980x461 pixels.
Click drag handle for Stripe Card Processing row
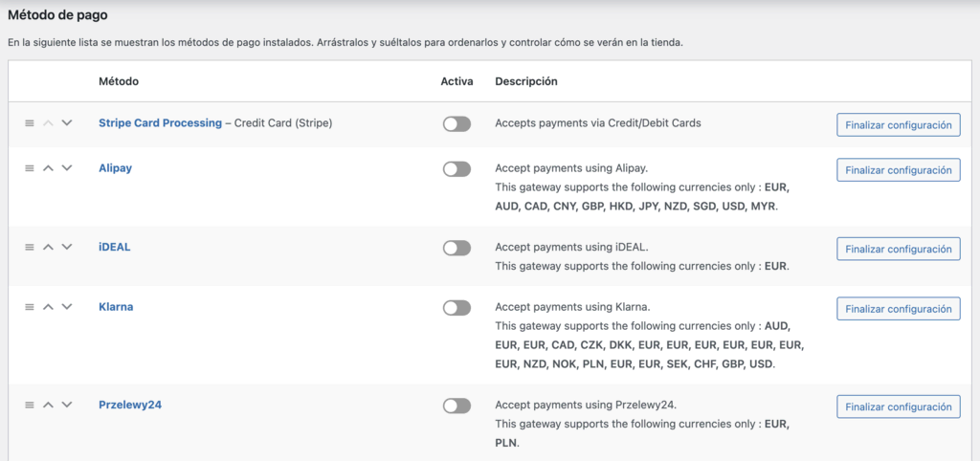click(29, 123)
